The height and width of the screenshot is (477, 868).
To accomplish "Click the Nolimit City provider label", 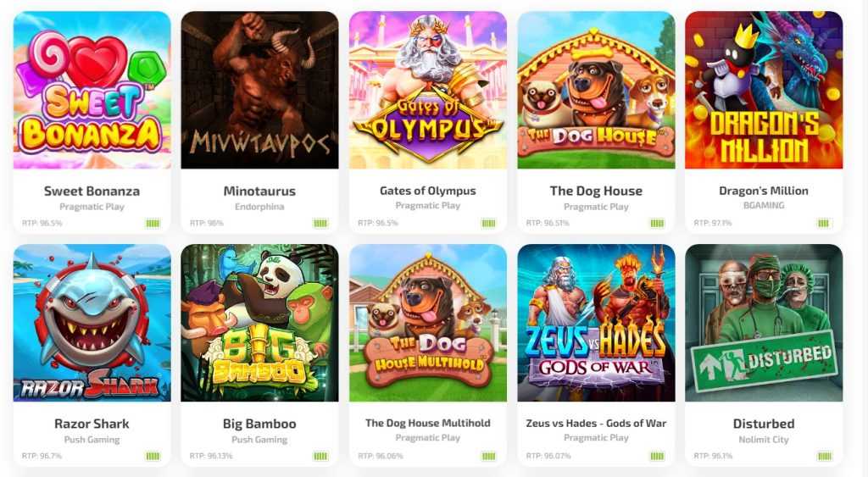I will click(x=764, y=440).
